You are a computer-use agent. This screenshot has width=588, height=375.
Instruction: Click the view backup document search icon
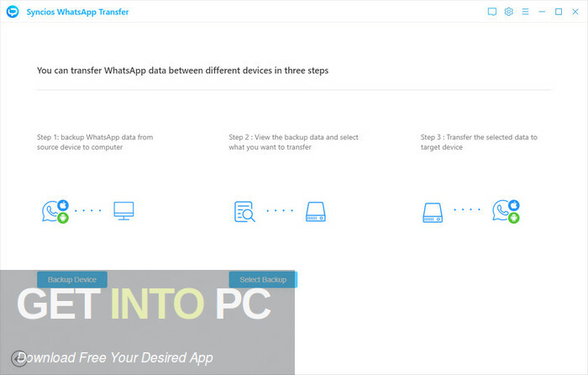click(244, 212)
